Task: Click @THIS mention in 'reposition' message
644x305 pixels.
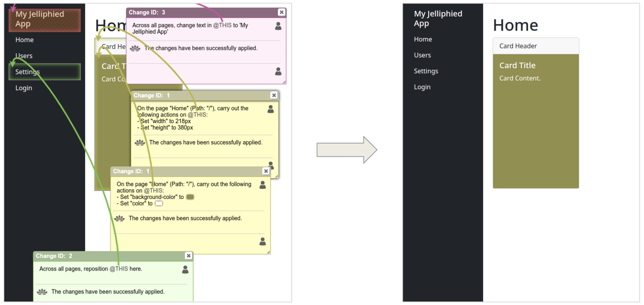Action: pyautogui.click(x=119, y=269)
